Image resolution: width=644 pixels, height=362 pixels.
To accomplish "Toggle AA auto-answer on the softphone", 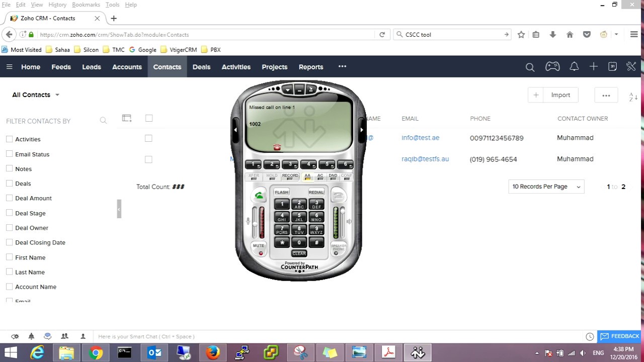I will click(307, 177).
